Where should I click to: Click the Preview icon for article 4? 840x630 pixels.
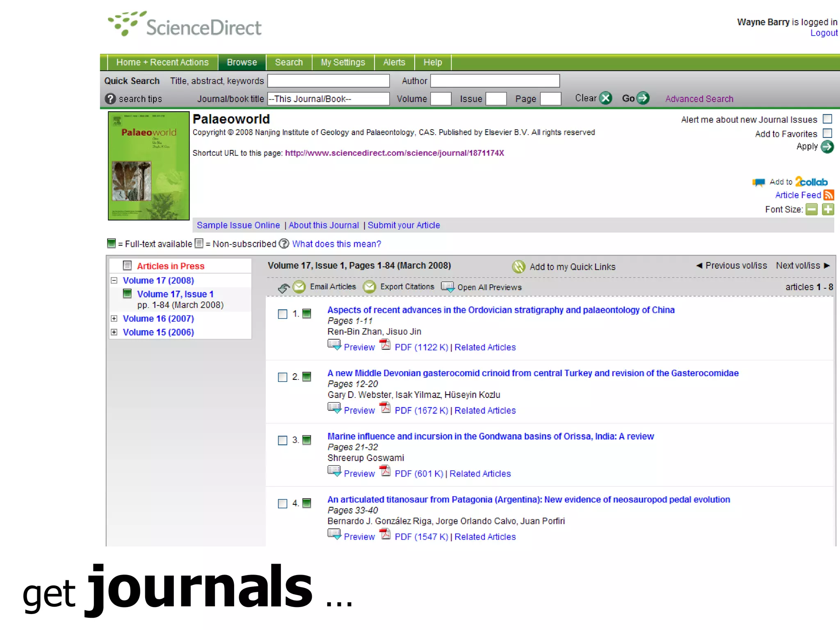tap(334, 534)
